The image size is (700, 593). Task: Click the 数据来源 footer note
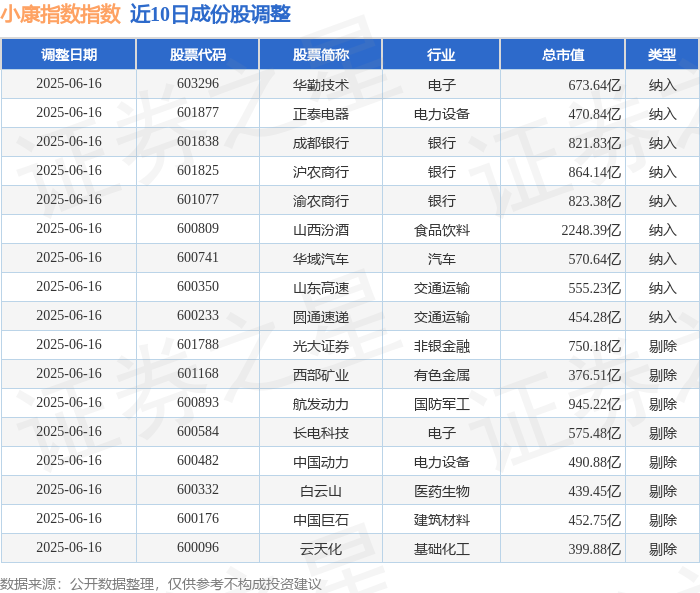pos(161,584)
